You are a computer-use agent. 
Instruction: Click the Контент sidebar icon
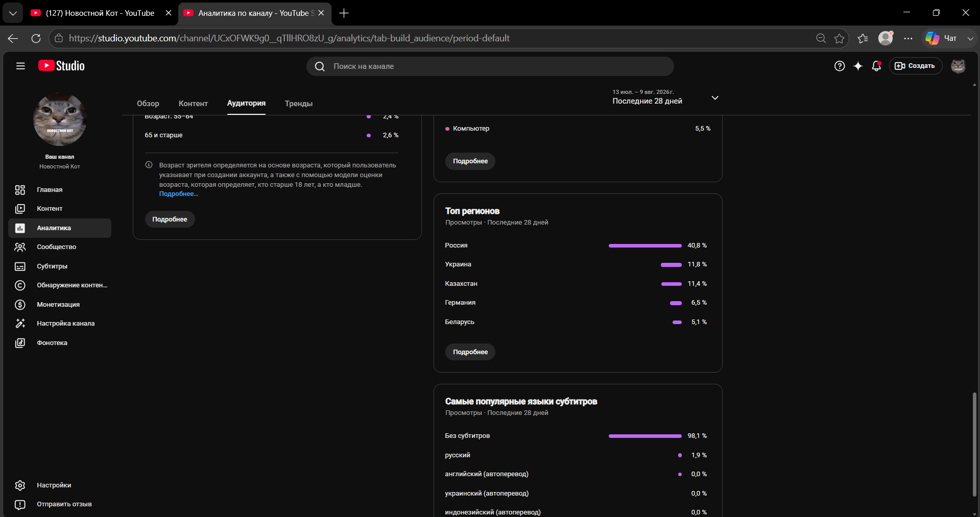pyautogui.click(x=20, y=209)
